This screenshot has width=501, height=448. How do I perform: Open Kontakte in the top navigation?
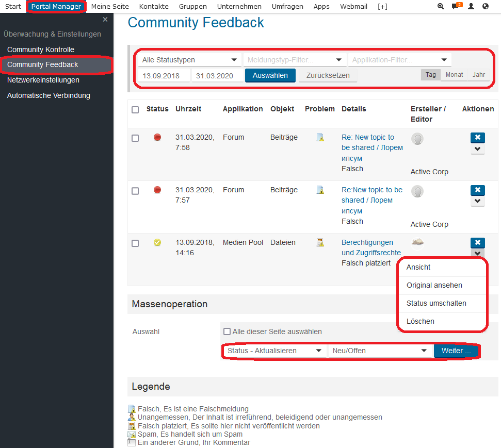tap(154, 6)
